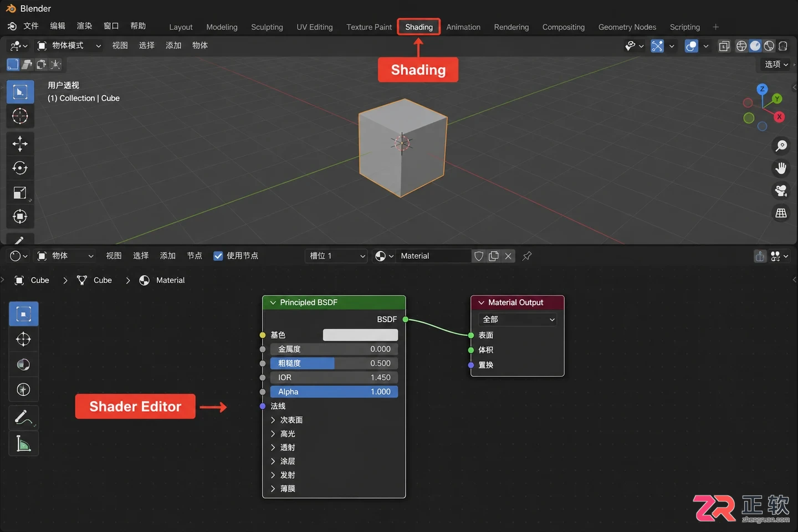Switch to the Modeling workspace tab
The height and width of the screenshot is (532, 798).
pyautogui.click(x=222, y=27)
